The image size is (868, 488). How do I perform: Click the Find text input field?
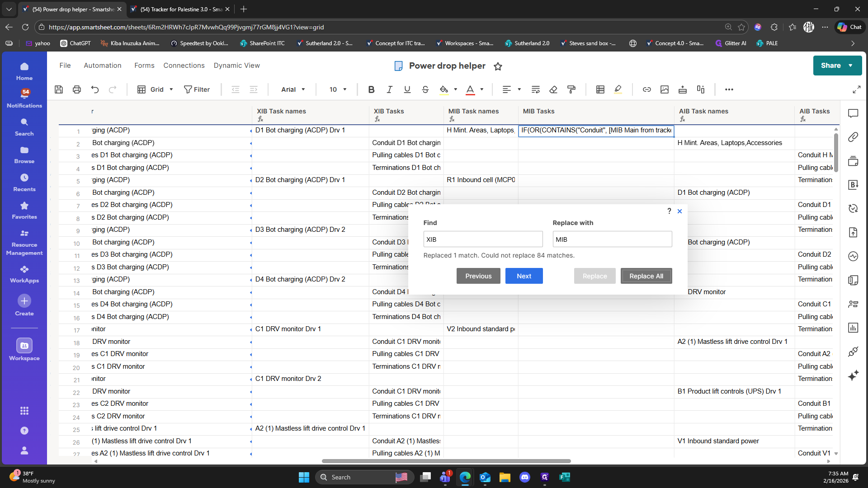tap(482, 239)
